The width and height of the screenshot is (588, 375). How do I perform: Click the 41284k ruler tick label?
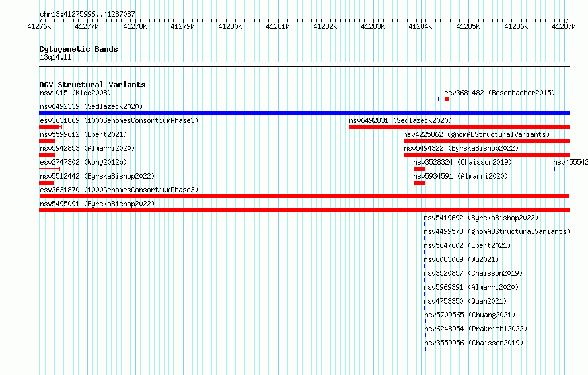tap(420, 26)
